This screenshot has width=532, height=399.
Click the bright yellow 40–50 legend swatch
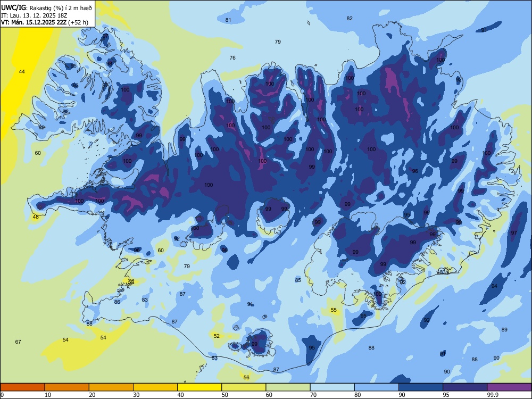199,387
